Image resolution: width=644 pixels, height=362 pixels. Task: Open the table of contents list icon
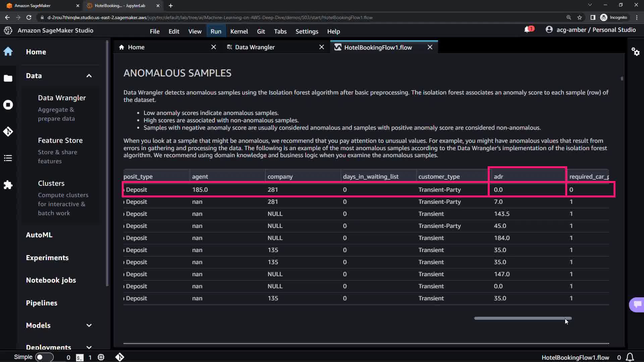pos(8,158)
